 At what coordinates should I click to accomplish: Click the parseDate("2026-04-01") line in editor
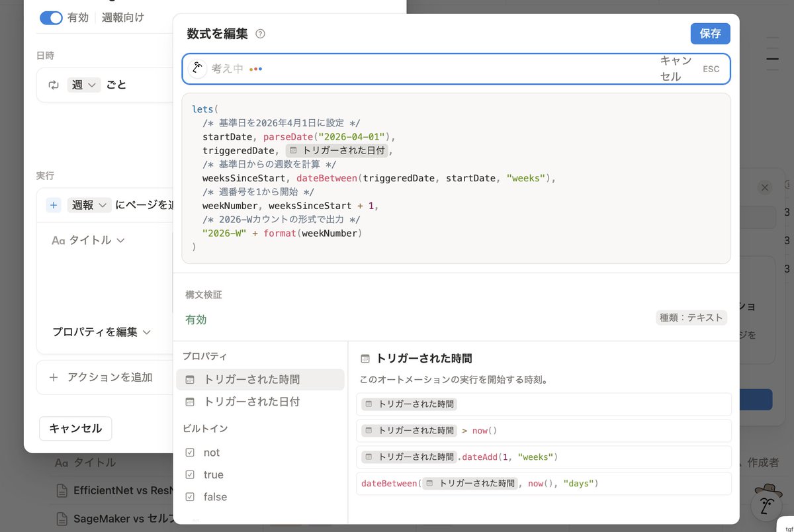pyautogui.click(x=299, y=137)
